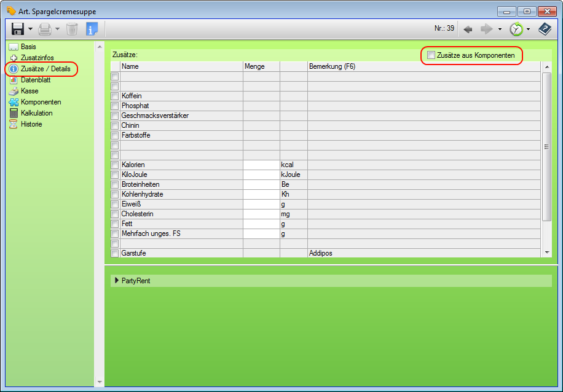Click the Bemerkung (F6) column header

coord(332,66)
